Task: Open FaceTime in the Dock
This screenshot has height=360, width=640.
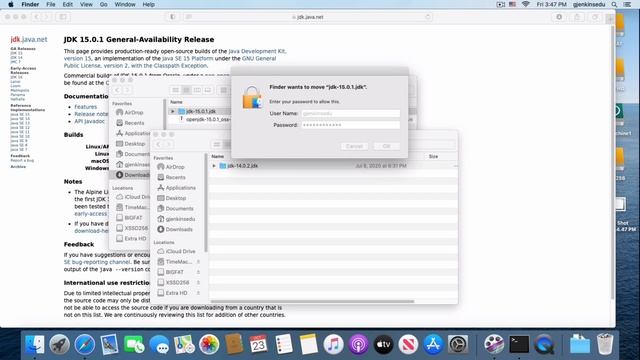Action: pyautogui.click(x=134, y=344)
